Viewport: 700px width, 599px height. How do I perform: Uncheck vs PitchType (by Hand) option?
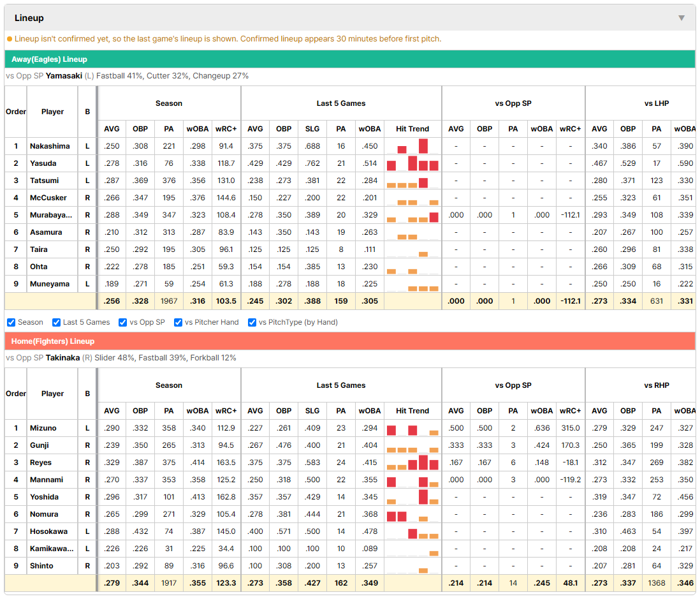(252, 323)
